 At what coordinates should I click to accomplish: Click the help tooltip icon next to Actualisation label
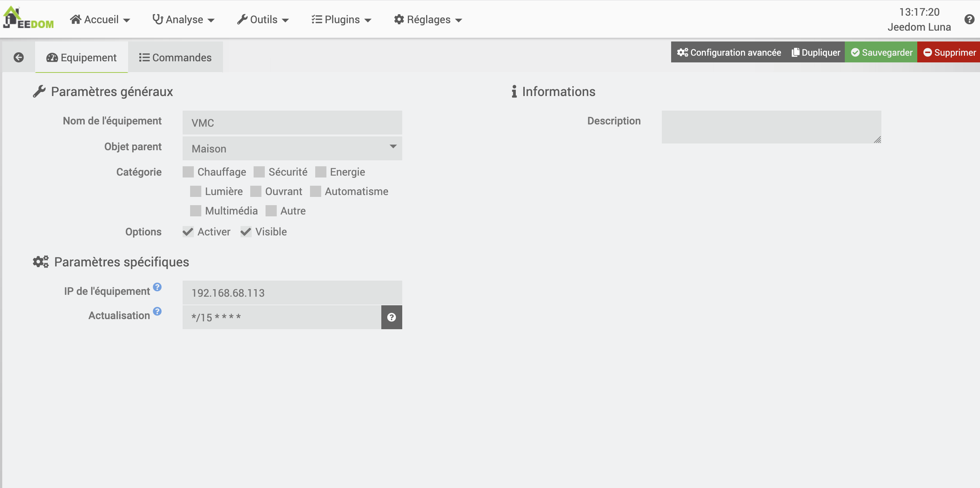157,311
